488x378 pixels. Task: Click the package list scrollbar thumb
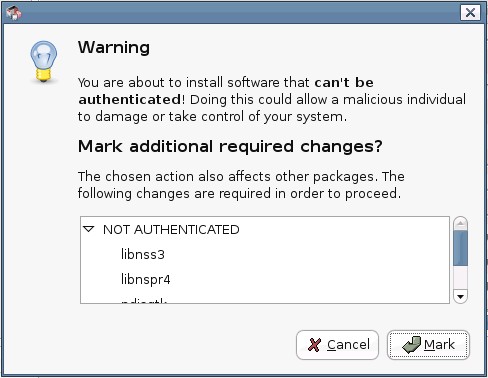[460, 248]
